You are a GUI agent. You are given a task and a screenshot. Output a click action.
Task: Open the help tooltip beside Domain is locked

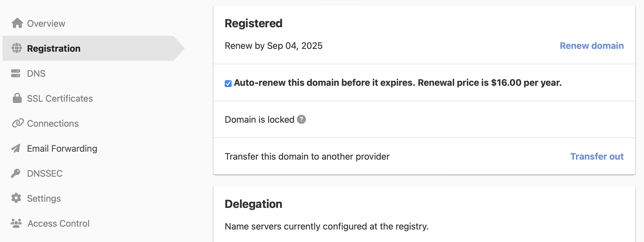click(x=302, y=120)
